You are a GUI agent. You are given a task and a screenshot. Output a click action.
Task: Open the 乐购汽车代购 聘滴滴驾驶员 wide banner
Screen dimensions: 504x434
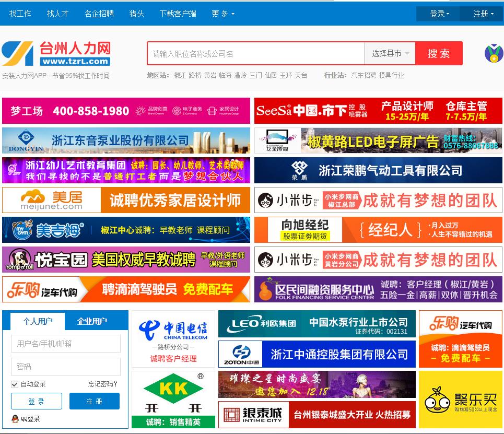click(x=126, y=289)
